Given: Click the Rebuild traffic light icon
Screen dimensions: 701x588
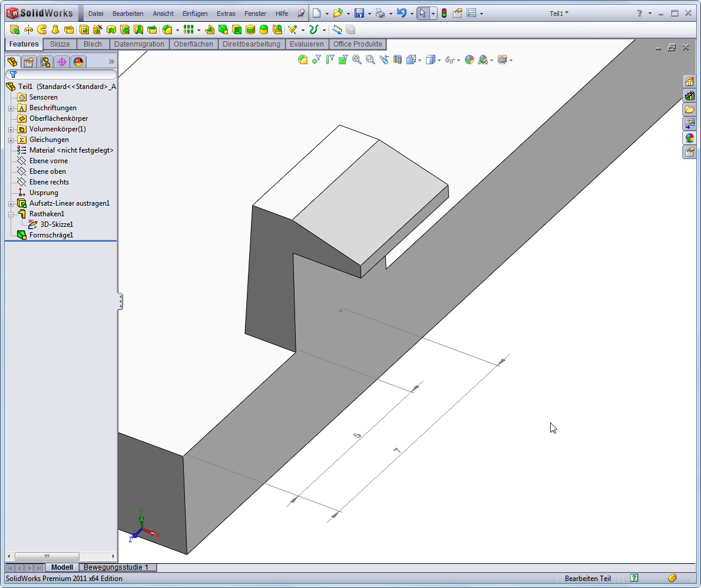Looking at the screenshot, I should coord(444,13).
